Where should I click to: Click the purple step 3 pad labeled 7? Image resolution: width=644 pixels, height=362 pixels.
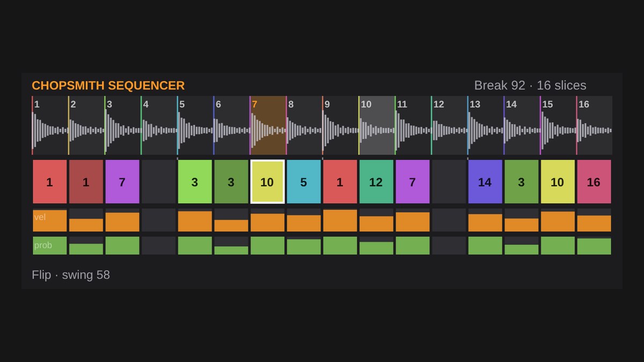(x=122, y=182)
